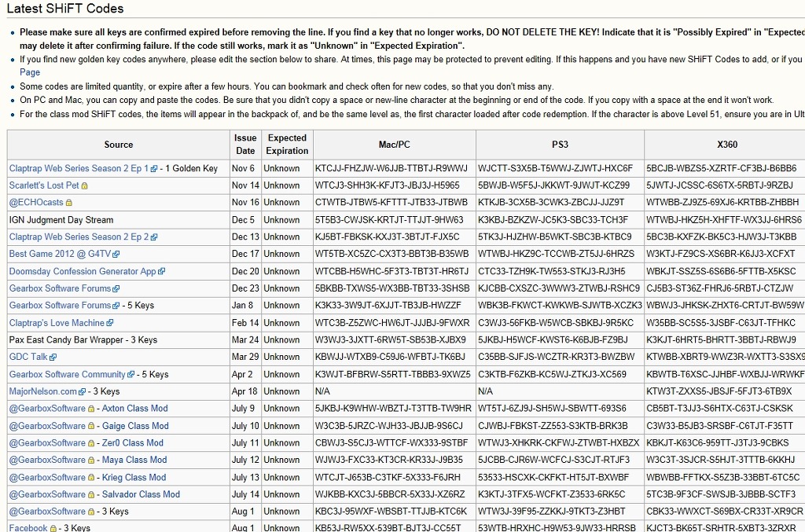This screenshot has width=805, height=532.
Task: Click Mac/PC code '5T5B3-CWJSK-KRTJT-TTJJT-9HW63'
Action: 389,219
